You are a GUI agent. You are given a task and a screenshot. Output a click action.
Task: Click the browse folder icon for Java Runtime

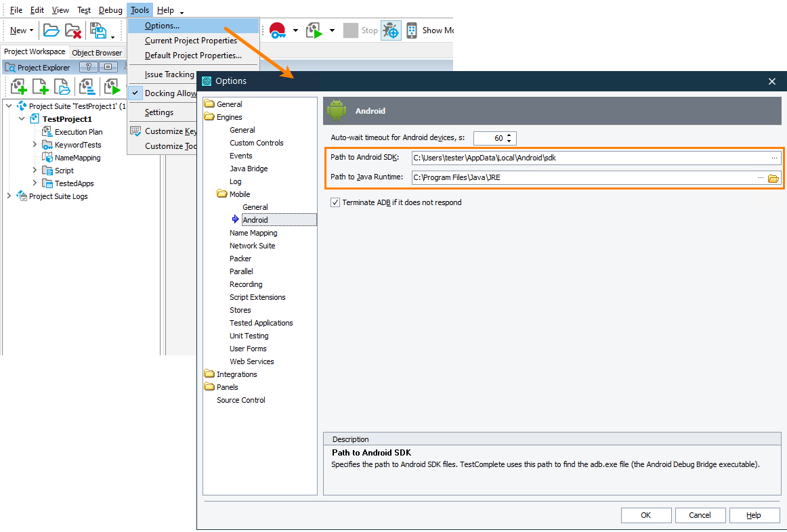[773, 178]
